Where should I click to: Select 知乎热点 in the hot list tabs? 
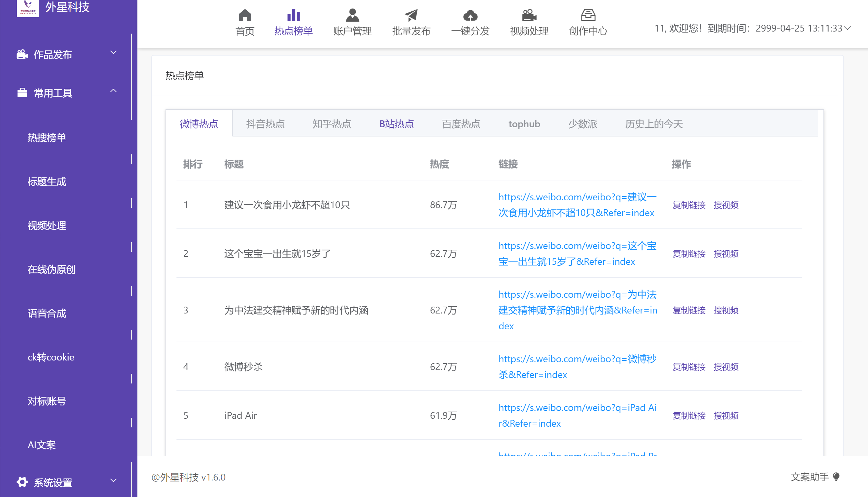coord(331,124)
